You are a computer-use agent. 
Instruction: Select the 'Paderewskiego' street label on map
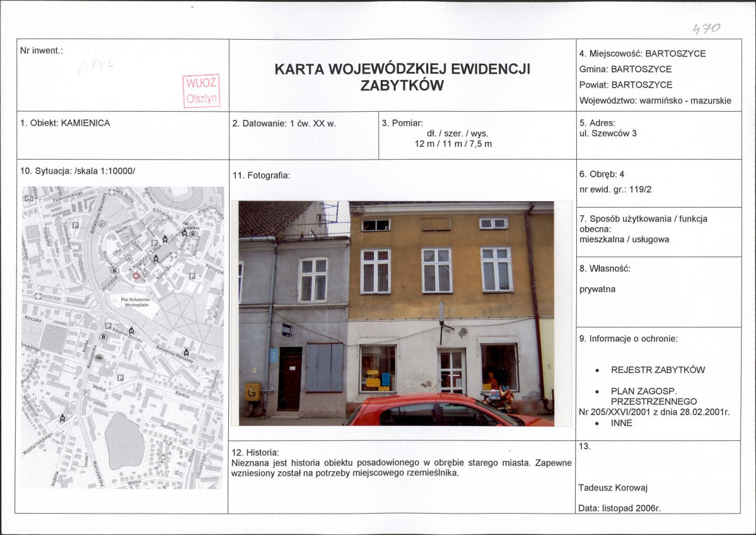pos(69,196)
